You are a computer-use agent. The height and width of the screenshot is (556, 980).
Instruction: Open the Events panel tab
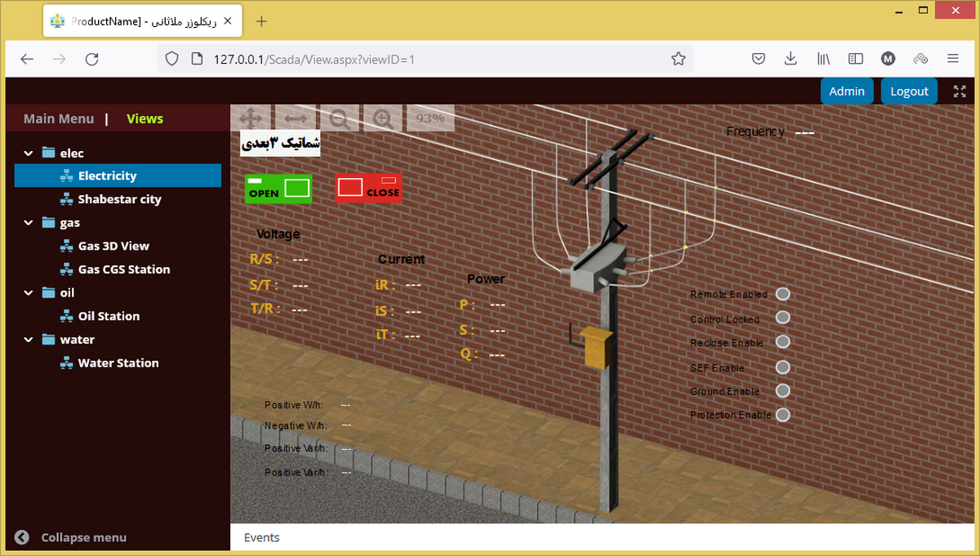[261, 538]
